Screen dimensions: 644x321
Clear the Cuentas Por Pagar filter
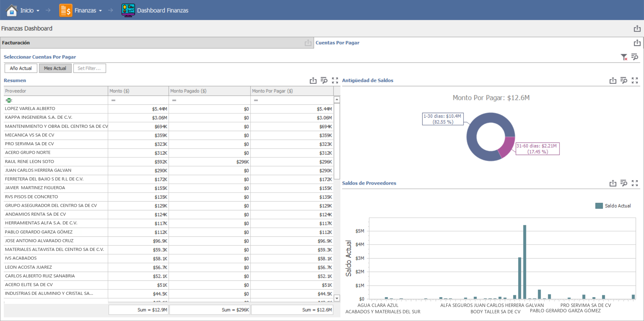pyautogui.click(x=624, y=57)
